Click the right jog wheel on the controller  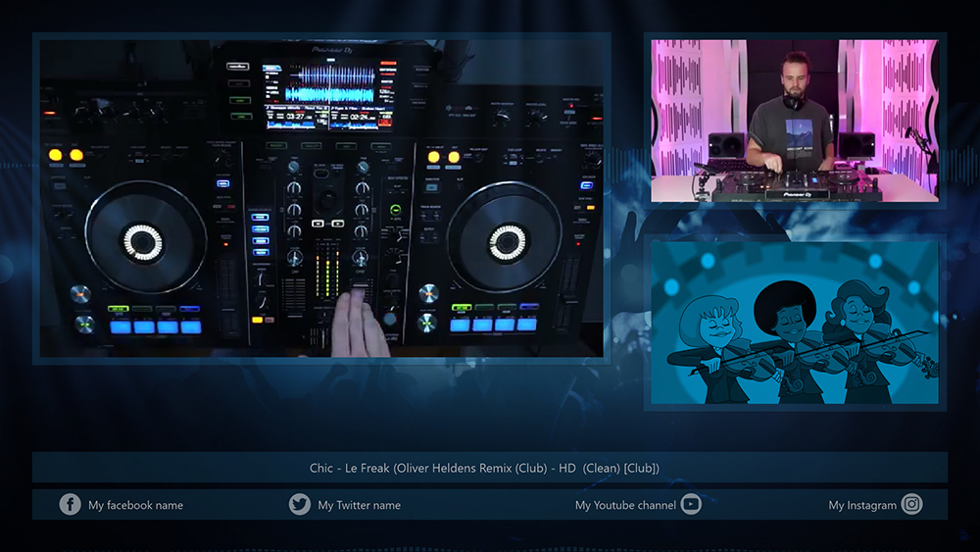[x=505, y=238]
